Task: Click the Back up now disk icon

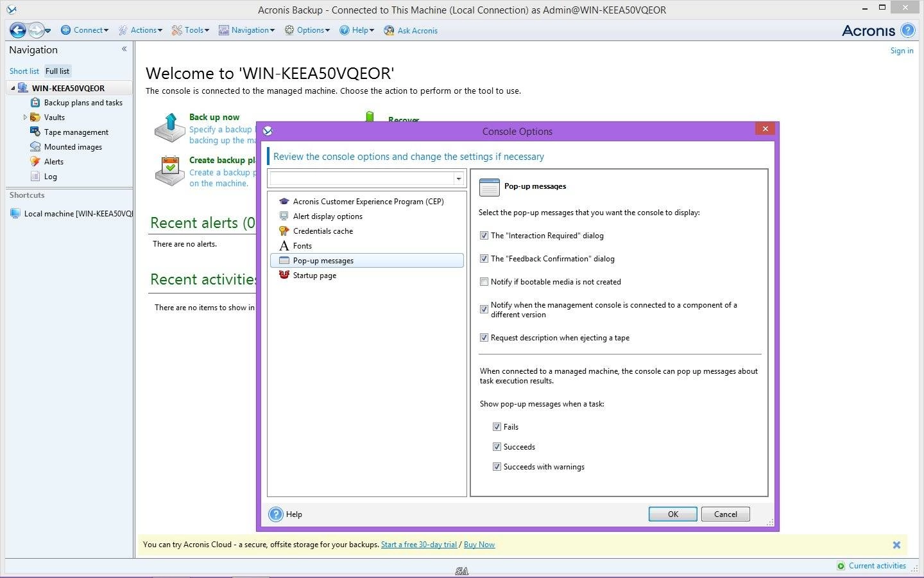Action: tap(170, 128)
